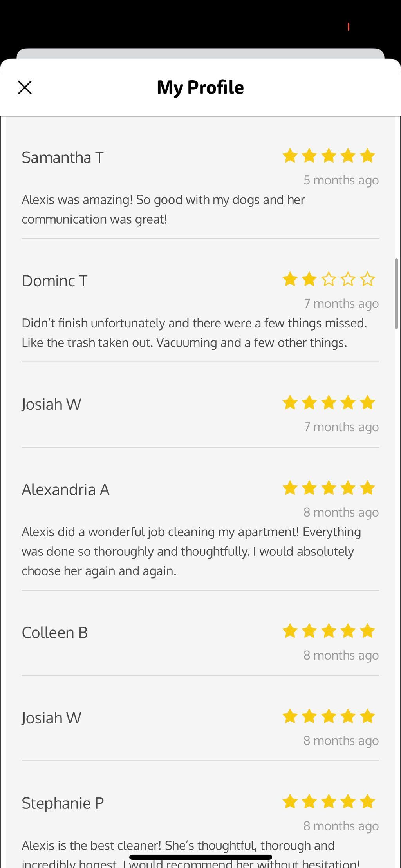Tap the My Profile title
This screenshot has height=868, width=401.
pyautogui.click(x=200, y=87)
